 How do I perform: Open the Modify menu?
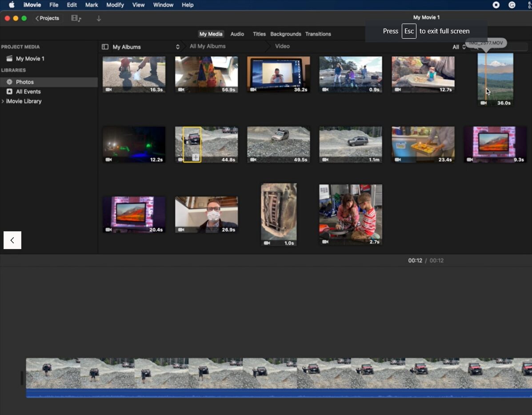[x=115, y=5]
